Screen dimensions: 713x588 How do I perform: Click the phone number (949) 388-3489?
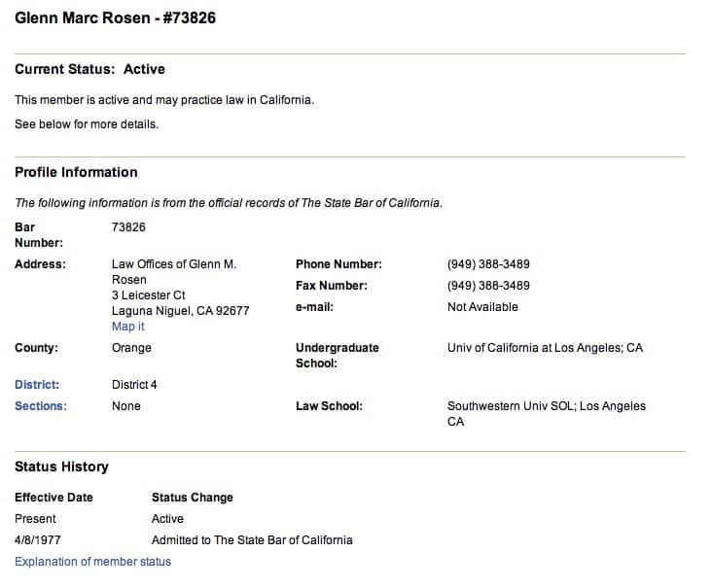pyautogui.click(x=488, y=264)
